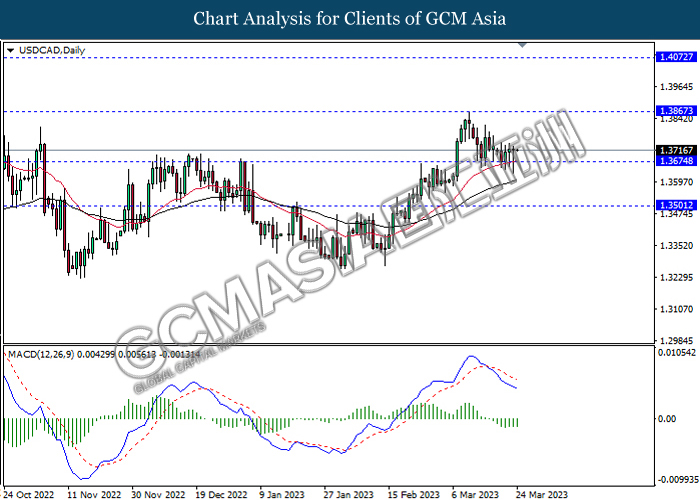Click the 27 Jan 2023 date label
This screenshot has height=500, width=700.
[348, 495]
